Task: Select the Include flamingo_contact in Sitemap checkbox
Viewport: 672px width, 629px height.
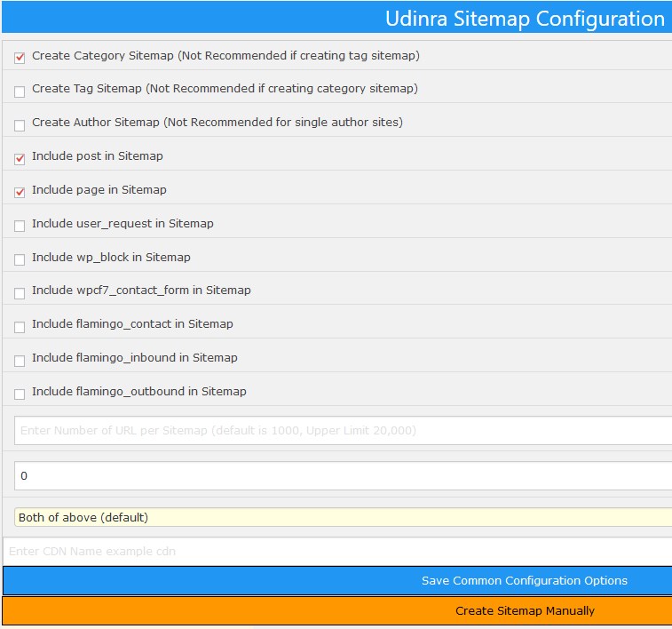Action: [20, 327]
